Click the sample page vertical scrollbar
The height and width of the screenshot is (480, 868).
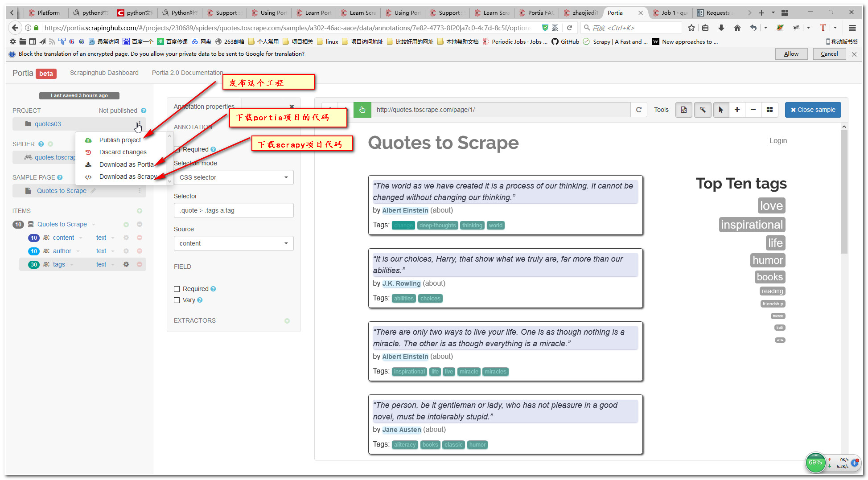pos(843,192)
